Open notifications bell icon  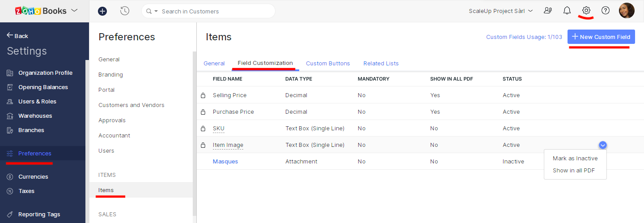point(567,10)
